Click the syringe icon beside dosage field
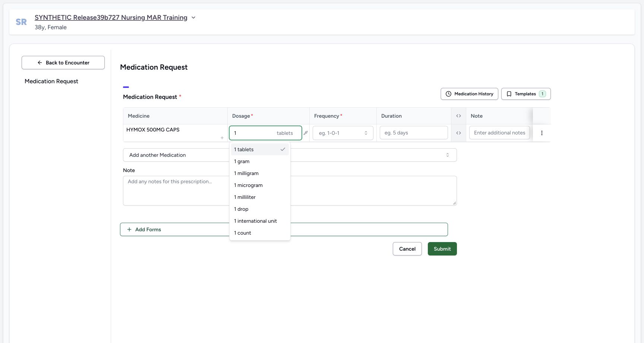 306,133
